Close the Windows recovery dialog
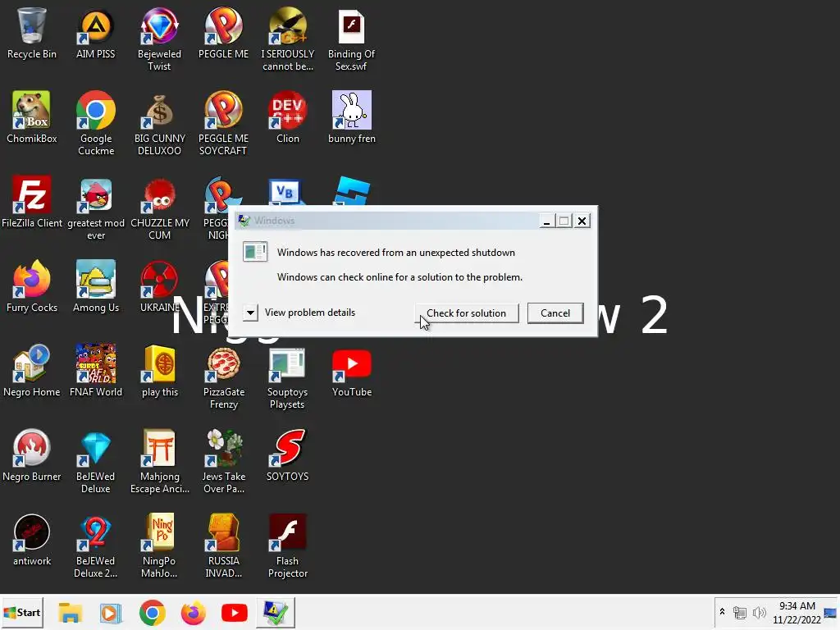Screen dimensions: 840x630 (582, 221)
